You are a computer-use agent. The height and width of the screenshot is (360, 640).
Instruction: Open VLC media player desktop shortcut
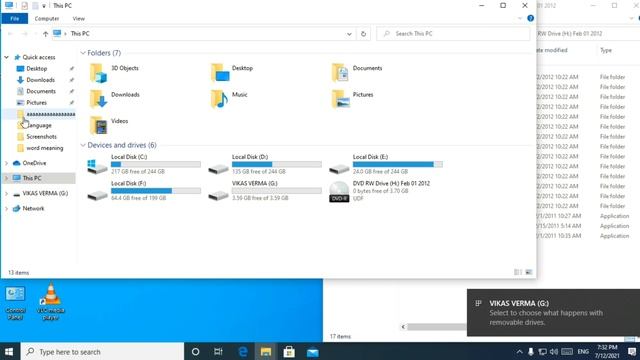click(x=51, y=302)
